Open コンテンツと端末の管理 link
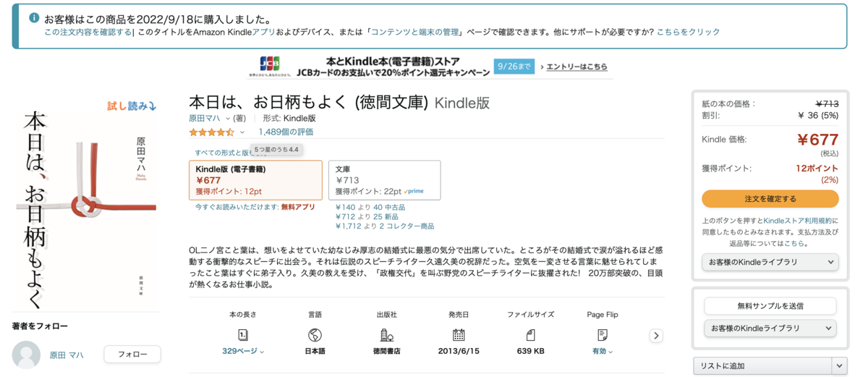Image resolution: width=868 pixels, height=377 pixels. [415, 32]
